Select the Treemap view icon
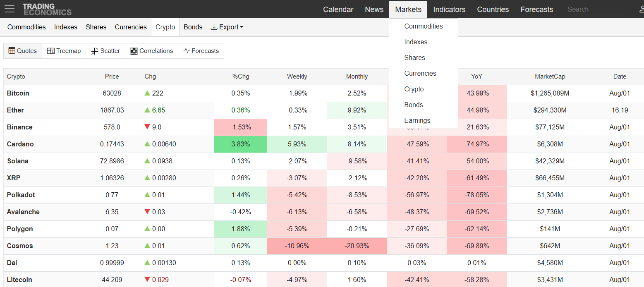 pyautogui.click(x=51, y=51)
